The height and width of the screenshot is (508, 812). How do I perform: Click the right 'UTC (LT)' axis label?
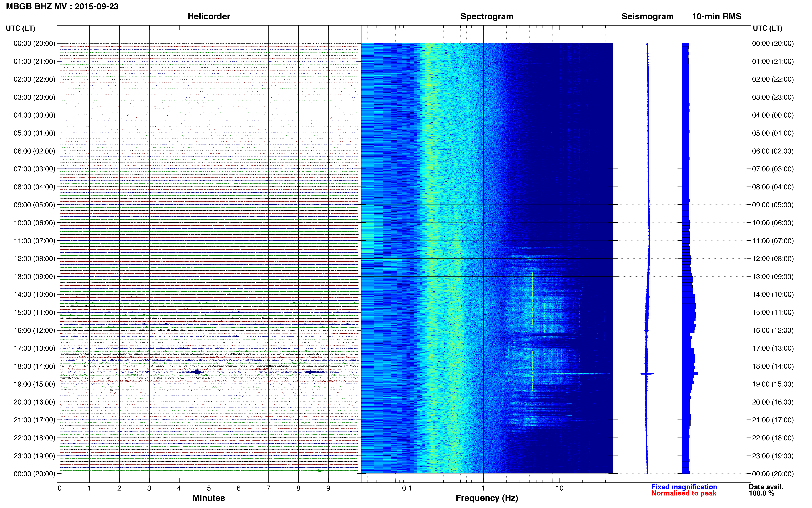[x=767, y=28]
